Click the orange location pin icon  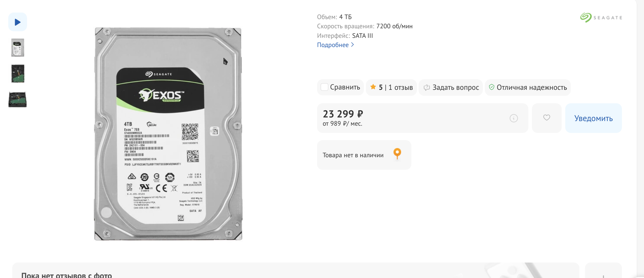tap(397, 154)
